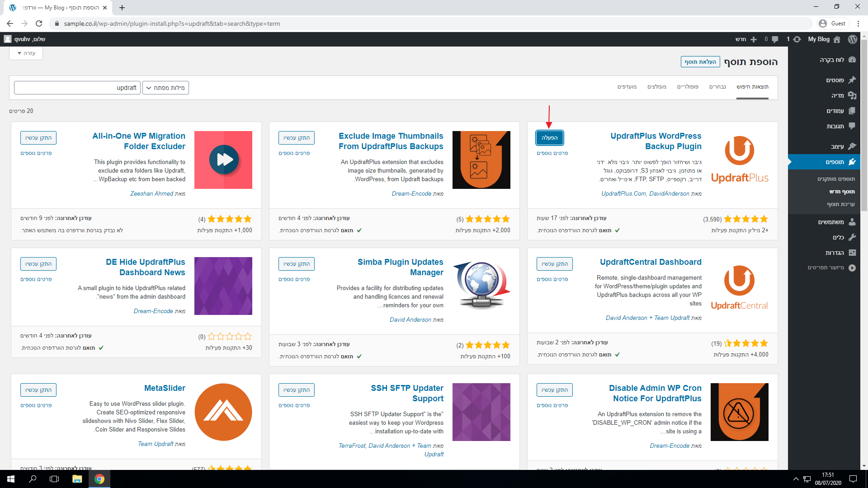Viewport: 868px width, 488px height.
Task: Open the keyword (מילות מפתח) search type dropdown
Action: point(165,88)
